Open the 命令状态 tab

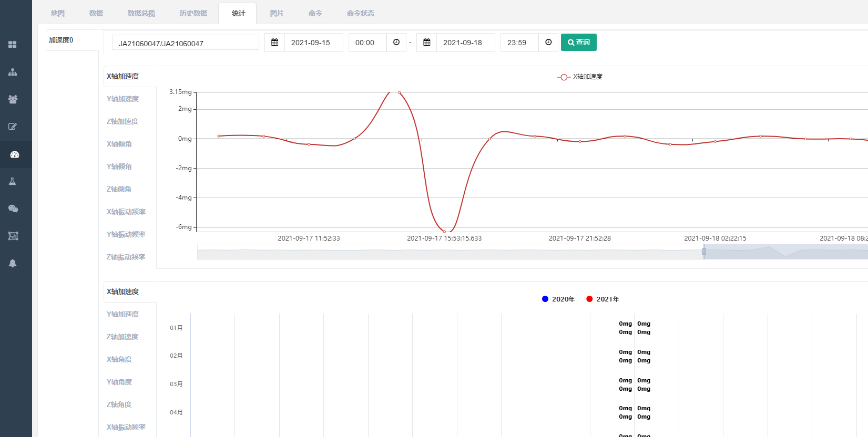(360, 13)
